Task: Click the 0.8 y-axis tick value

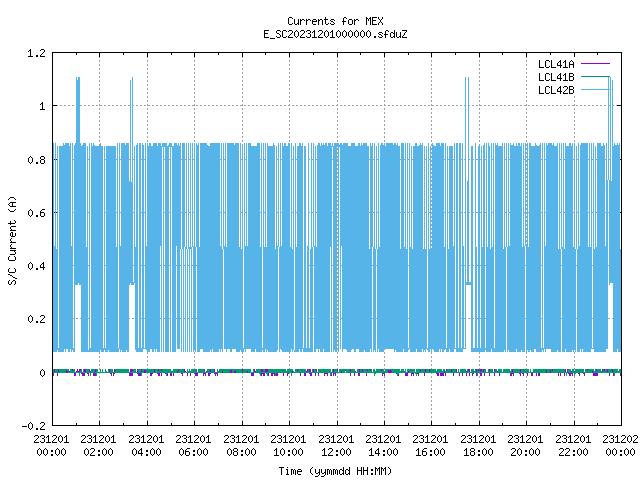Action: click(x=36, y=160)
